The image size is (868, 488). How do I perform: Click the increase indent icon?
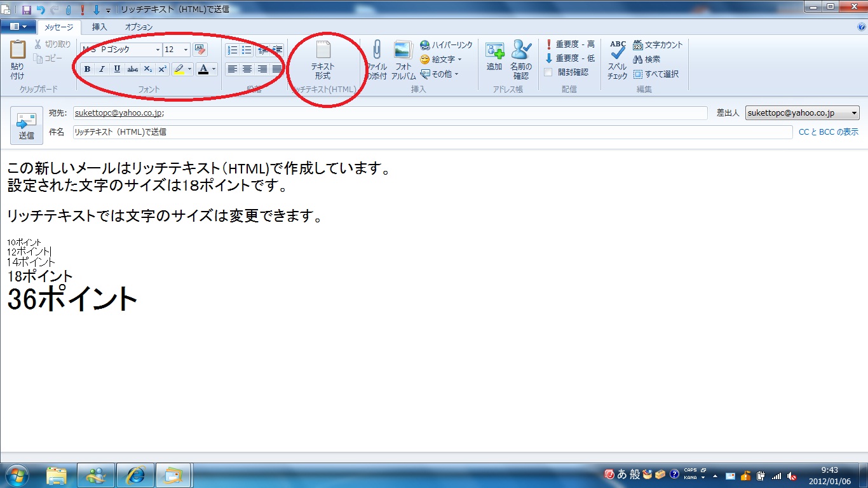[x=277, y=50]
